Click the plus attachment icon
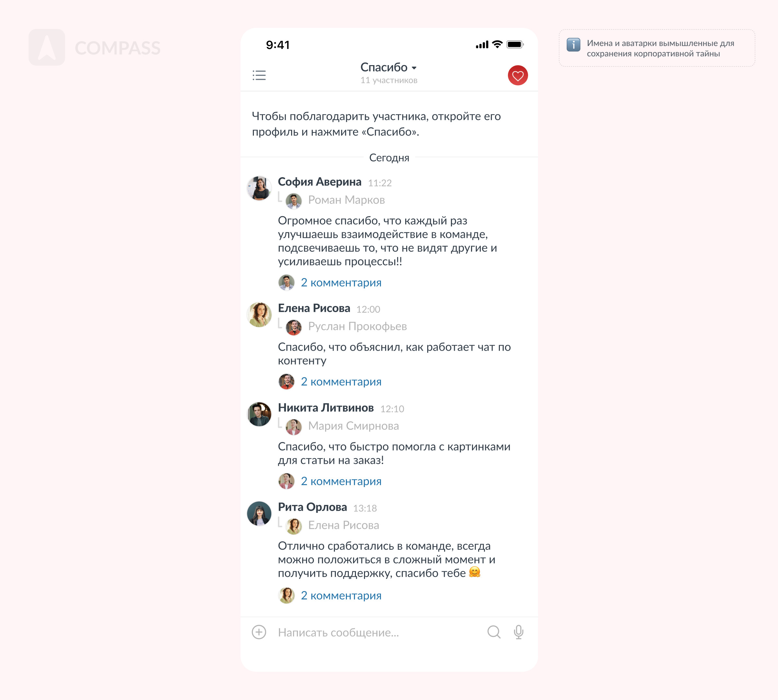The image size is (778, 700). click(259, 632)
